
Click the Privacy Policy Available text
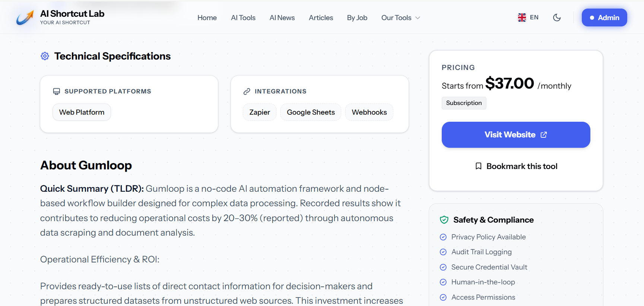click(489, 237)
